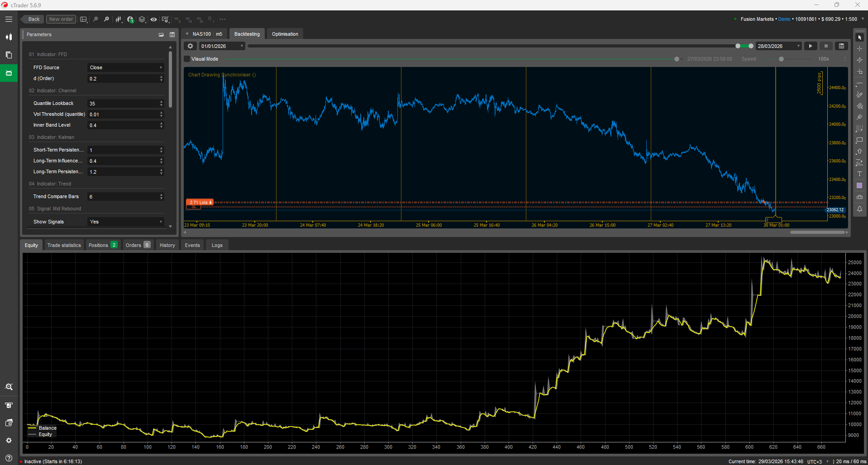Switch chart to candlestick type
868x465 pixels.
(x=118, y=19)
